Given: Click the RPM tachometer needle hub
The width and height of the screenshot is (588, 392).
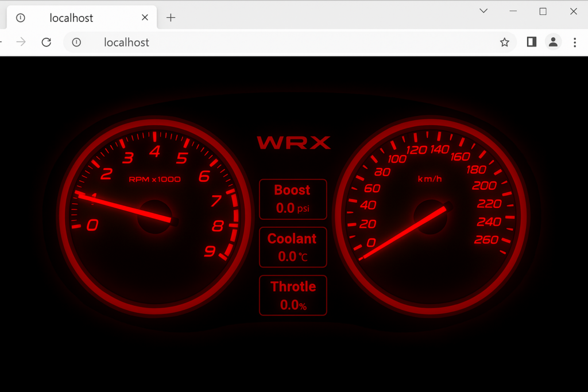Looking at the screenshot, I should (154, 216).
